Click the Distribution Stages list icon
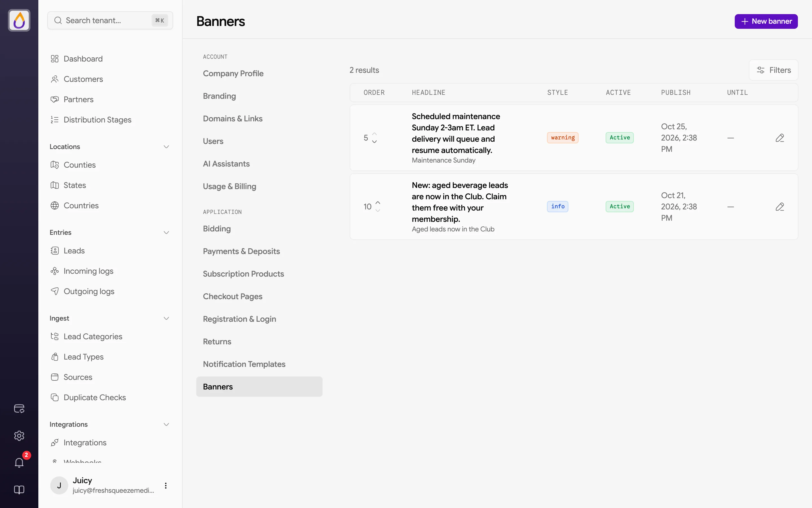This screenshot has height=508, width=812. [55, 120]
